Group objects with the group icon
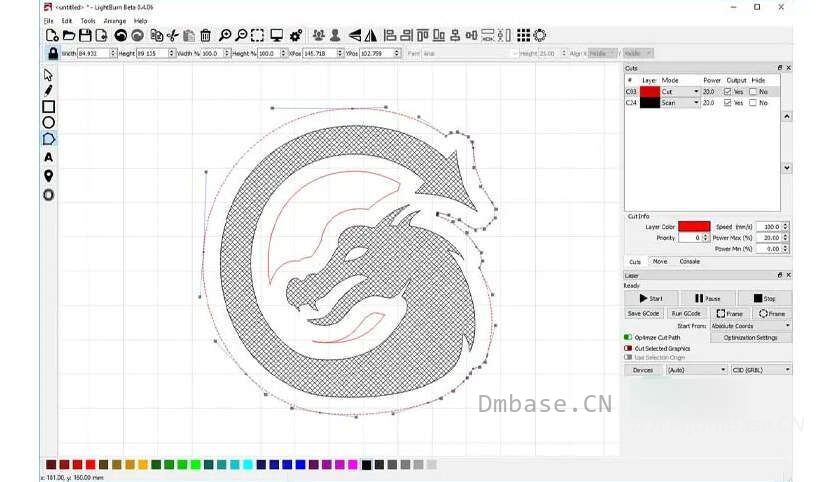 coord(319,36)
